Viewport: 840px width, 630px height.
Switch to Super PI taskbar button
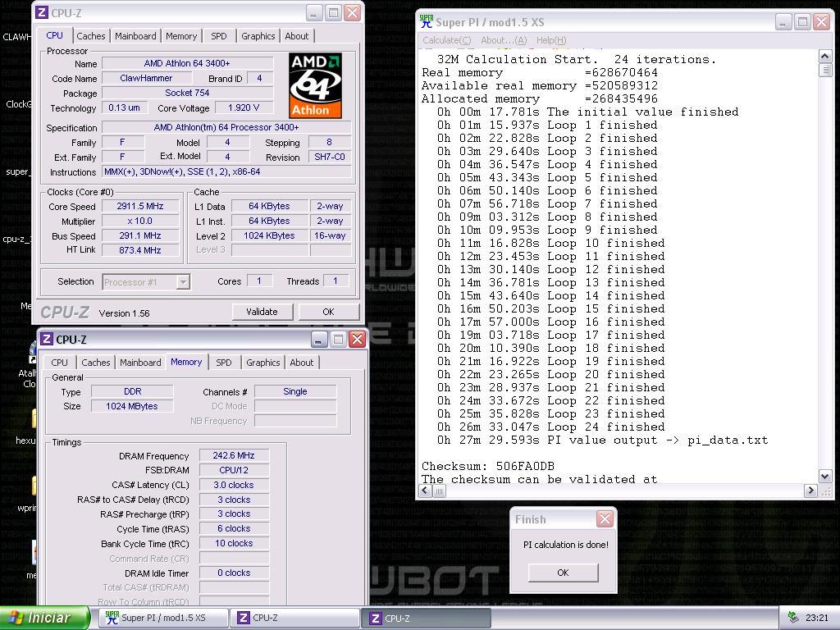tap(163, 618)
